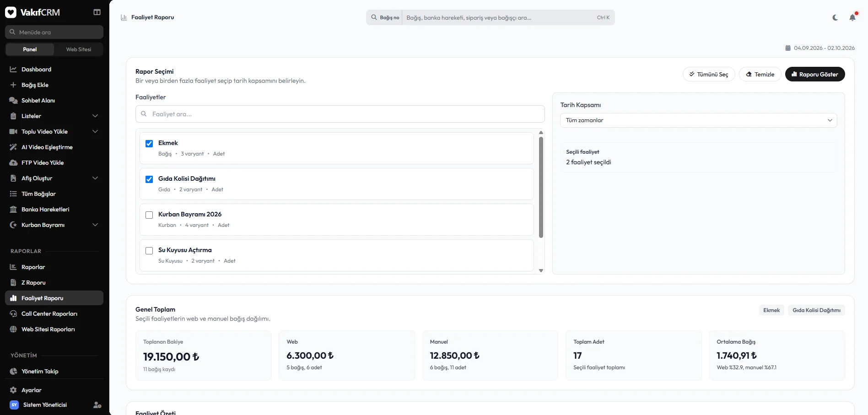Screen dimensions: 868x415
Task: Check the Kurban Bayramı 2026 checkbox
Action: pos(149,215)
